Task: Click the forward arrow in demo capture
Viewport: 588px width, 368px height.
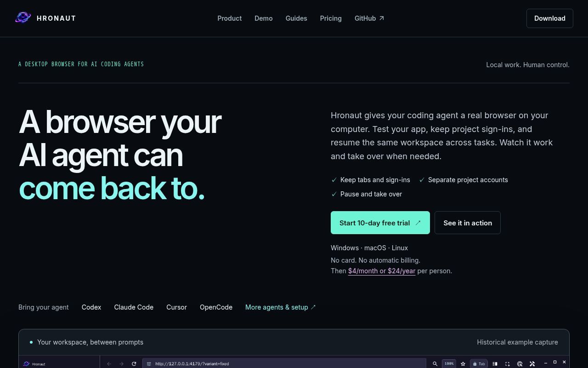Action: 121,364
